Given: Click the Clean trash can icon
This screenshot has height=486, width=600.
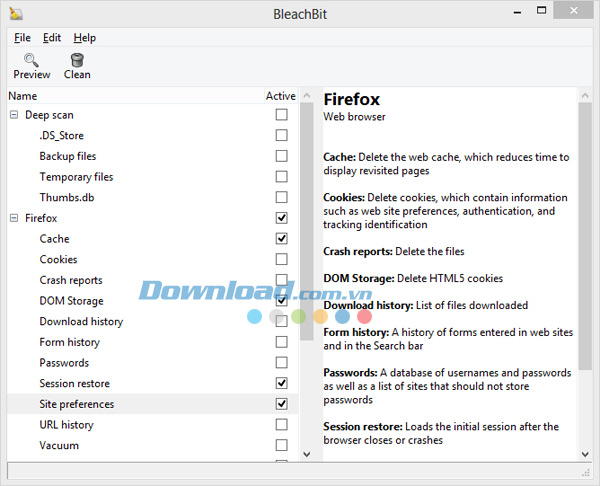Looking at the screenshot, I should (77, 60).
